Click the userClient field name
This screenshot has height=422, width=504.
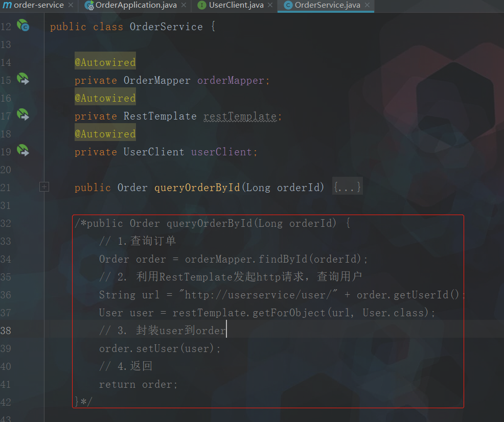(x=221, y=152)
